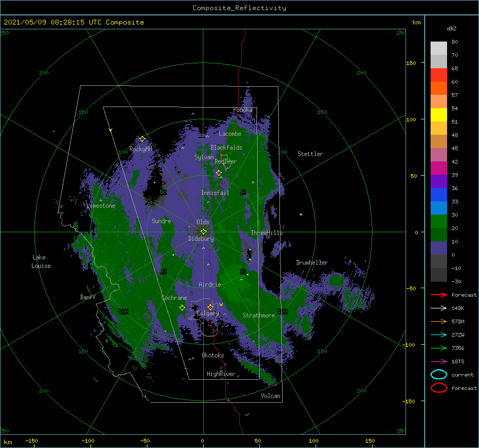Click the Lake Louise label
The image size is (479, 448).
tap(41, 262)
